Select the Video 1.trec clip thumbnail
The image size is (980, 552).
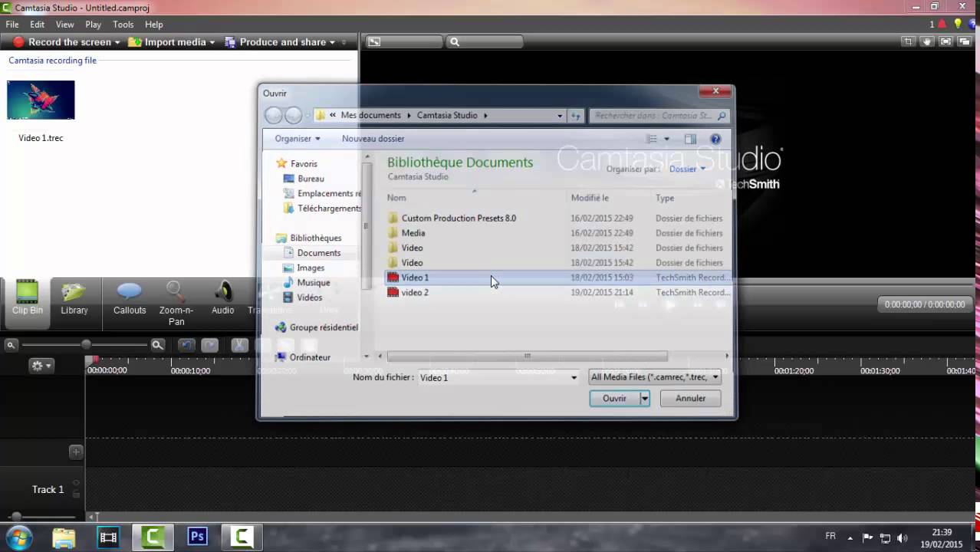(x=41, y=100)
